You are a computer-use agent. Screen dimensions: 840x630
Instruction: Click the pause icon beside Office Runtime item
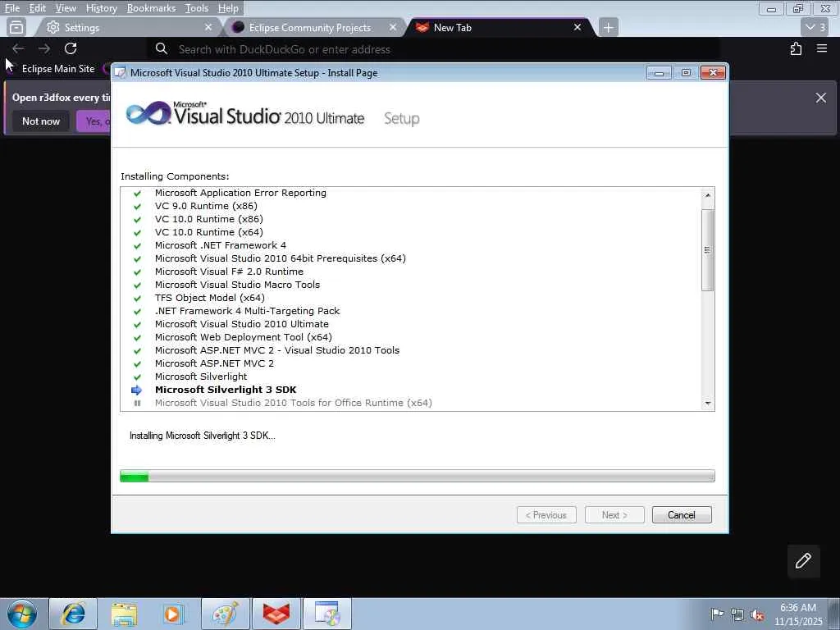click(137, 403)
